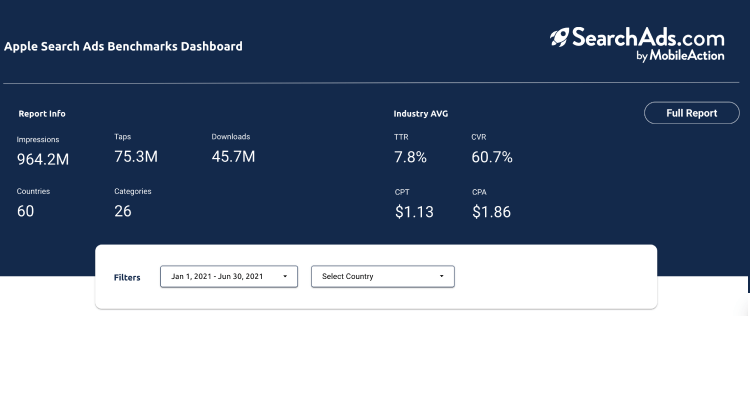The height and width of the screenshot is (400, 750).
Task: Click the SearchAds.com by MobileAction wordmark
Action: pos(648,44)
